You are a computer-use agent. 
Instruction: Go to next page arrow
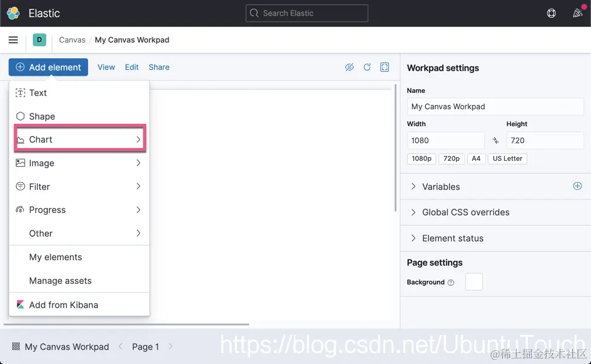[171, 346]
